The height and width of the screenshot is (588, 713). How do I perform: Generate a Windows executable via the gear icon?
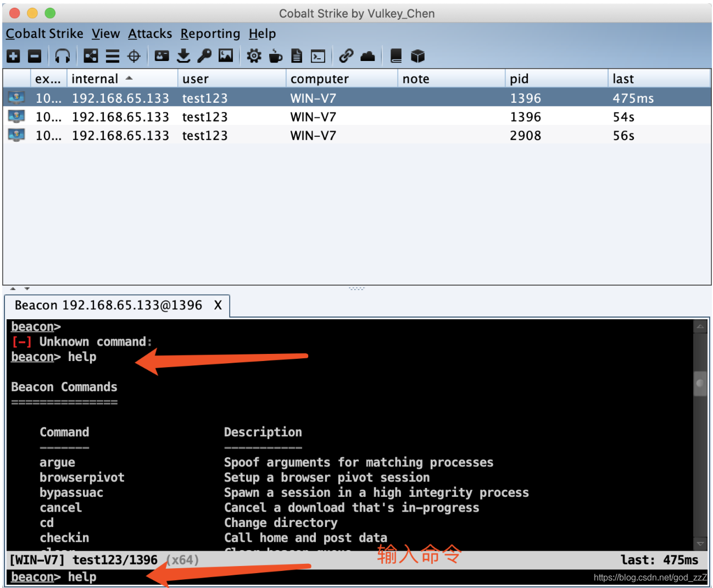(254, 56)
